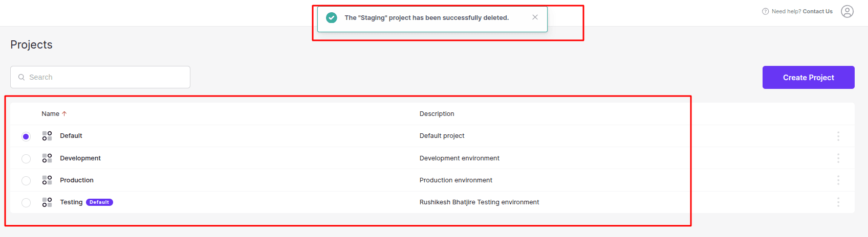The height and width of the screenshot is (237, 868).
Task: Open the Development project name
Action: pos(80,158)
